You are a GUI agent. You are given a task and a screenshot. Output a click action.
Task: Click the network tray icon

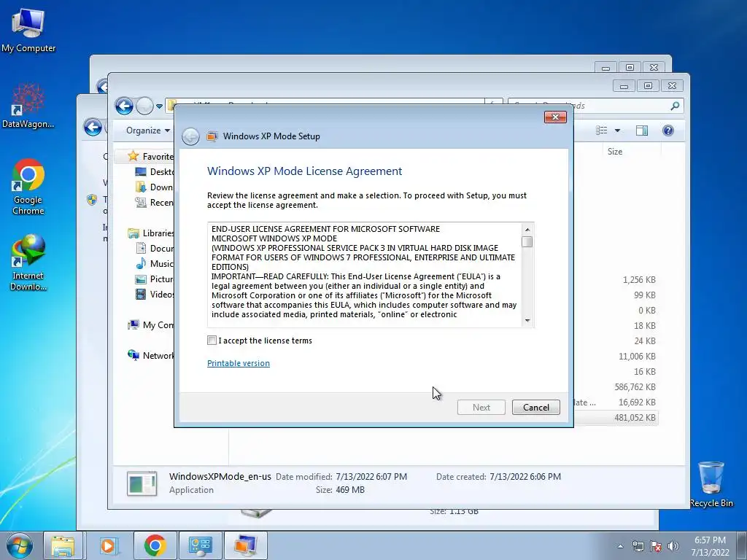click(x=638, y=546)
